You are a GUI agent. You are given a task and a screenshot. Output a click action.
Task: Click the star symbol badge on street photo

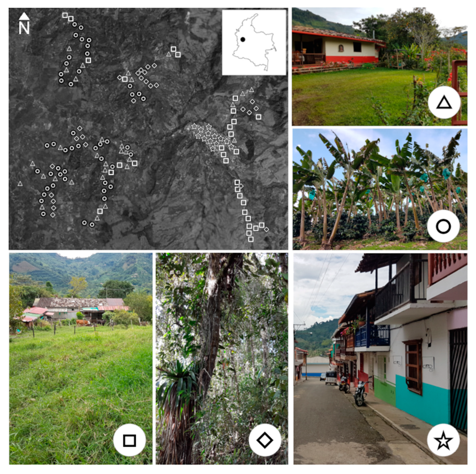click(x=443, y=440)
